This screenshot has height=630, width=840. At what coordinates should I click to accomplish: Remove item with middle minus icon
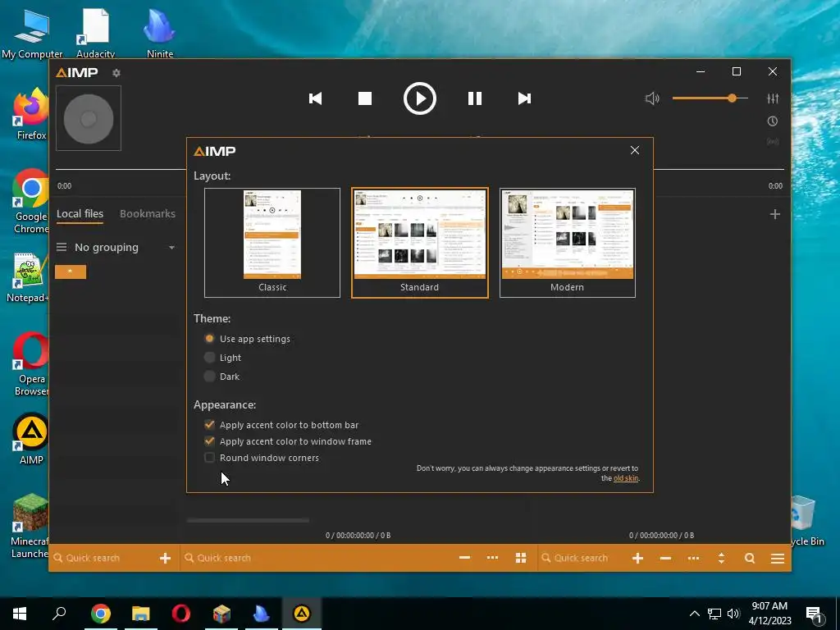[464, 558]
